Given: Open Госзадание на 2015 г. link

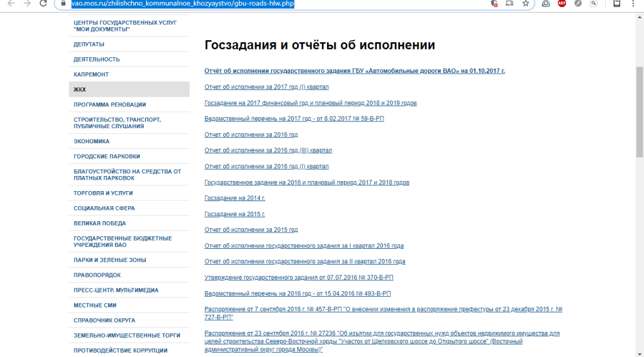Looking at the screenshot, I should [x=235, y=214].
